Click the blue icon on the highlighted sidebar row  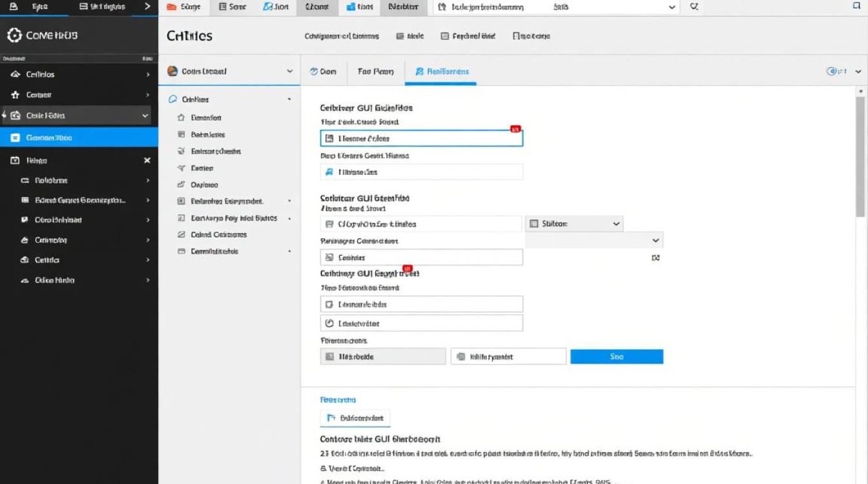coord(15,137)
